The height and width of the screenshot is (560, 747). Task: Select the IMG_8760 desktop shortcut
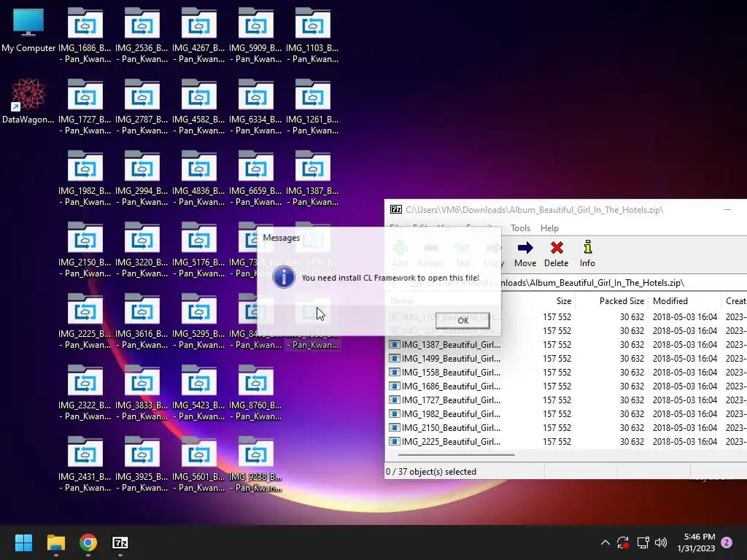pyautogui.click(x=256, y=393)
